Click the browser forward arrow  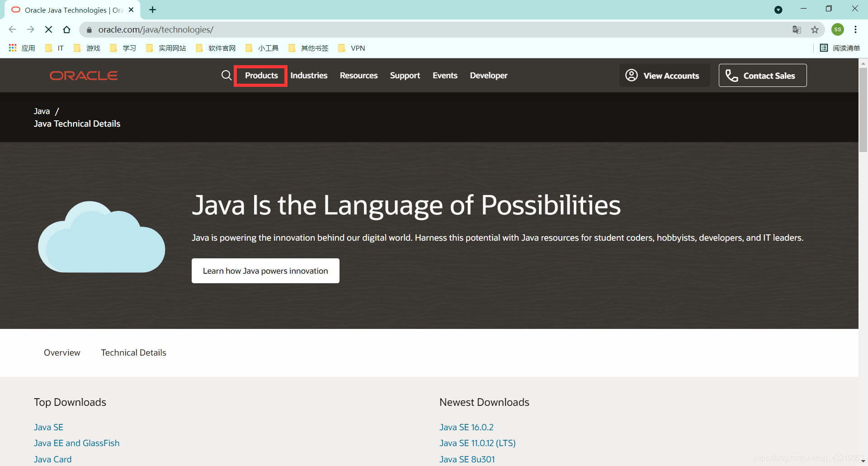tap(30, 29)
